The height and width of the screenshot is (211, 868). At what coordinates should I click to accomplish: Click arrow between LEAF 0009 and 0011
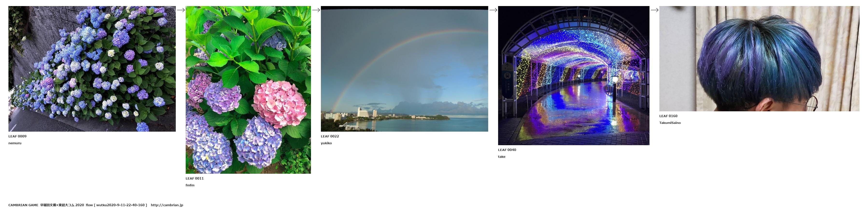181,10
